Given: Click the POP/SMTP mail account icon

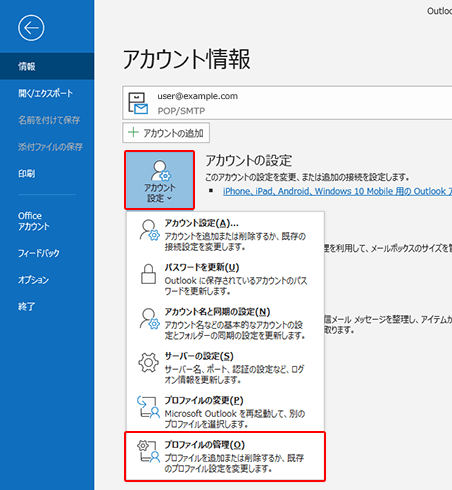Looking at the screenshot, I should click(138, 103).
